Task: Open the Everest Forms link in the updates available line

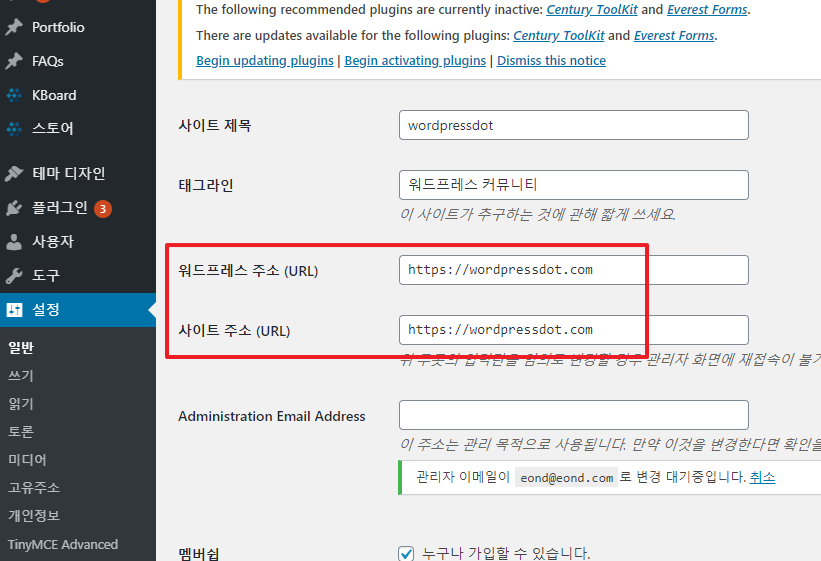Action: point(674,35)
